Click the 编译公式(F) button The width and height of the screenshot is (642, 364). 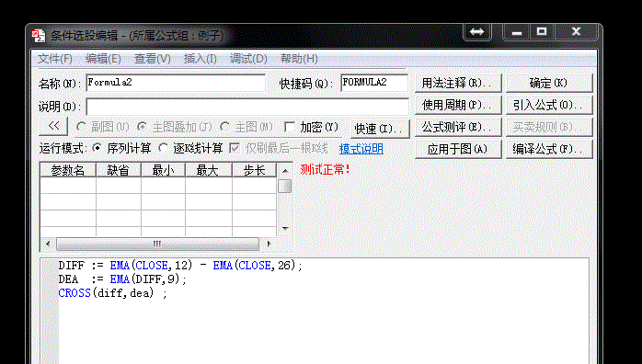point(549,149)
